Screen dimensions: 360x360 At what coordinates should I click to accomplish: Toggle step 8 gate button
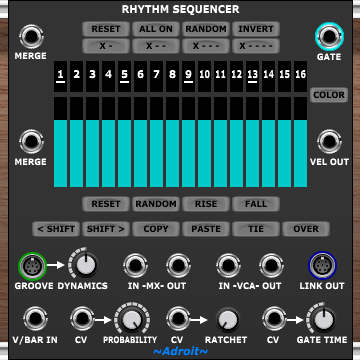click(172, 76)
